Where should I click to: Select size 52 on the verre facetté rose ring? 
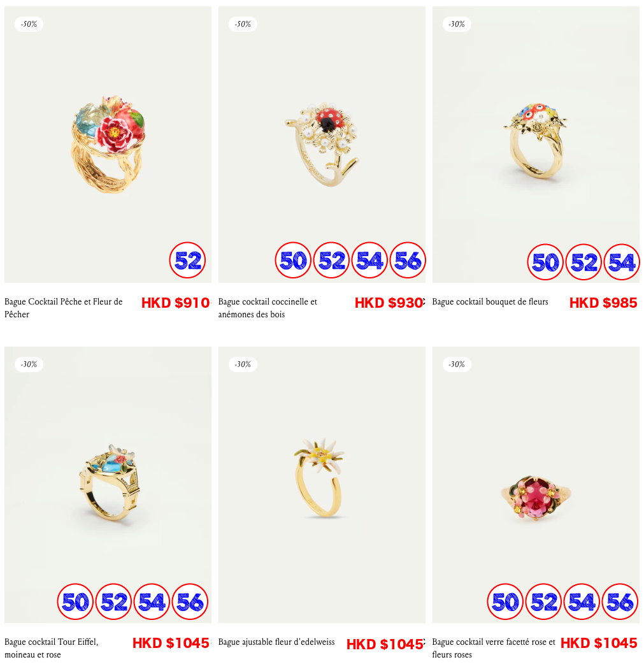[543, 601]
